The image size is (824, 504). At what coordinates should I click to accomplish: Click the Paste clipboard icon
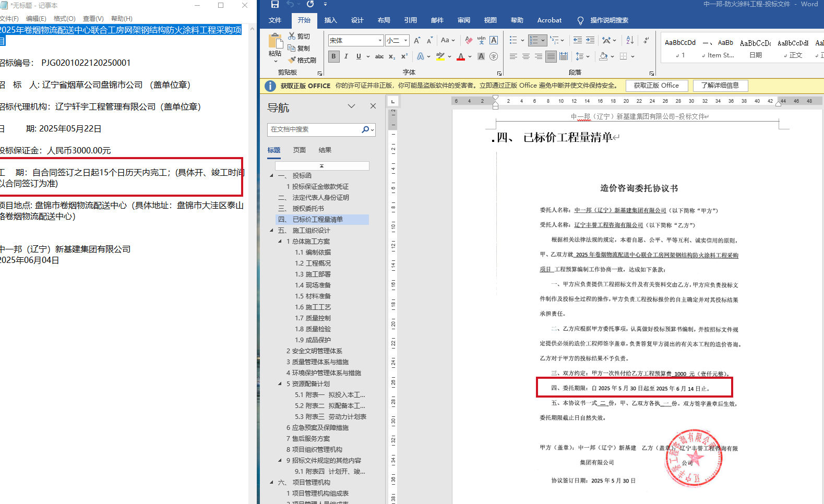[274, 41]
